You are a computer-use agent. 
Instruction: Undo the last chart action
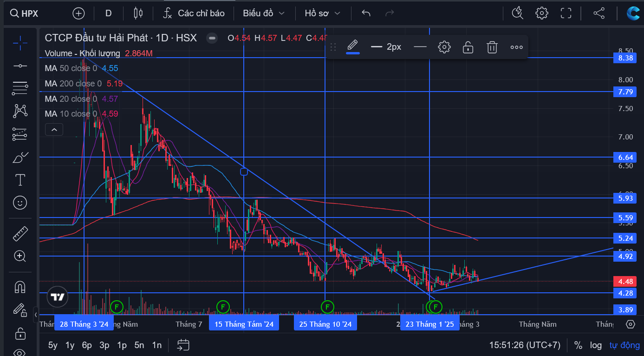pos(366,13)
